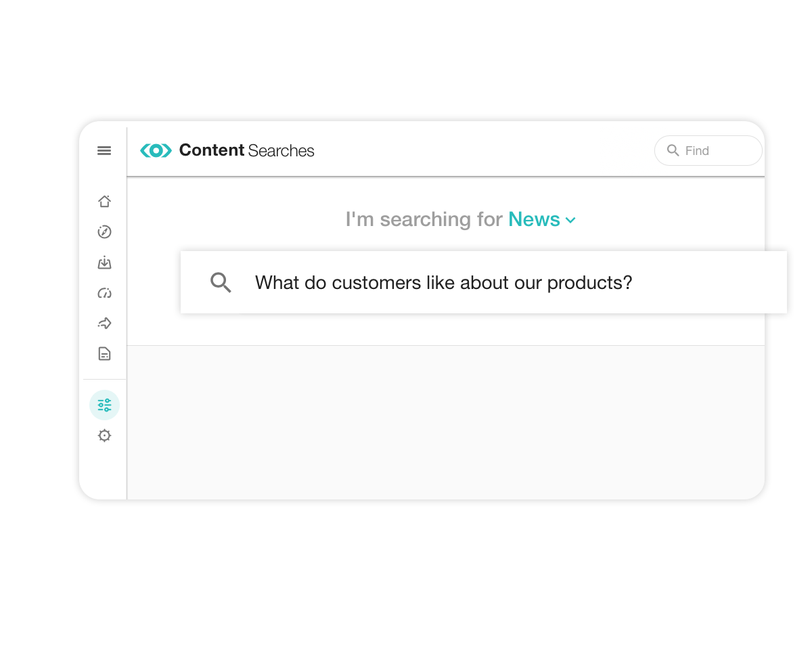The width and height of the screenshot is (812, 670).
Task: Click the teal eye logo next to Content Searches
Action: point(156,150)
